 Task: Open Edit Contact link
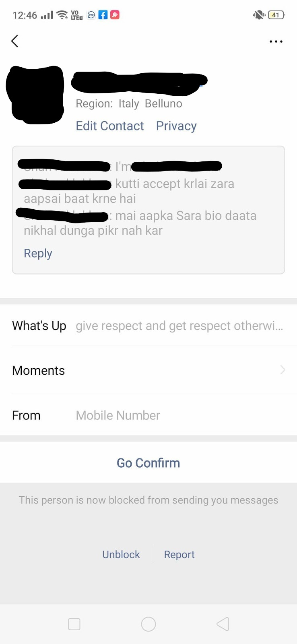[109, 126]
